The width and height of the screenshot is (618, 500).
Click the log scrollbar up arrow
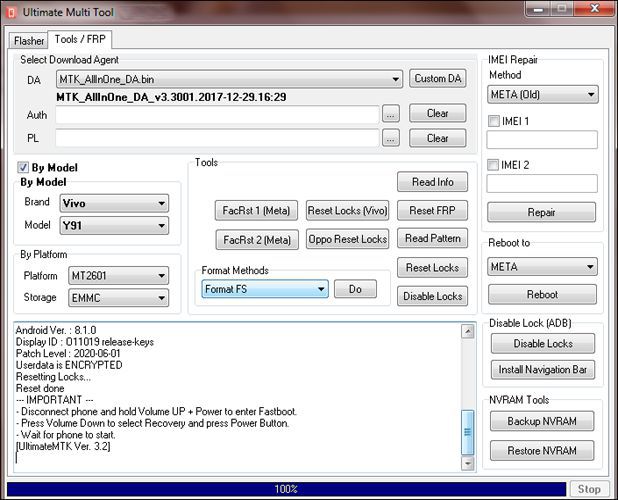(468, 331)
